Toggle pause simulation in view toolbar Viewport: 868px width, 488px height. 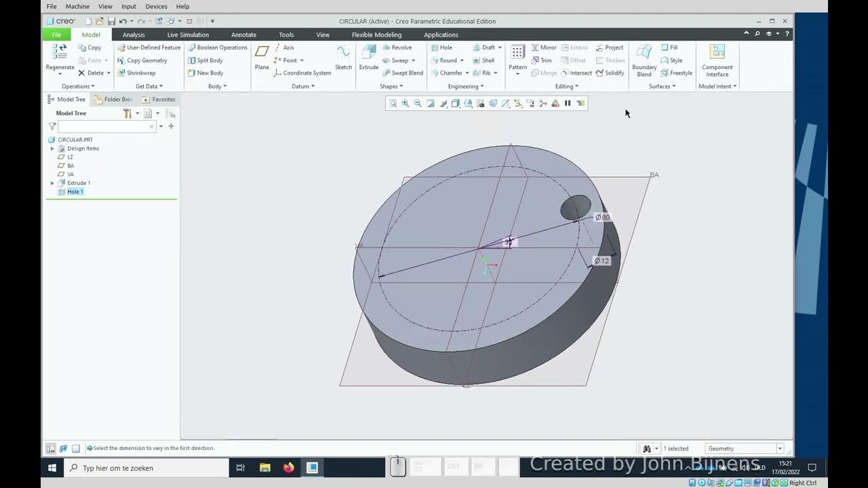click(x=568, y=104)
